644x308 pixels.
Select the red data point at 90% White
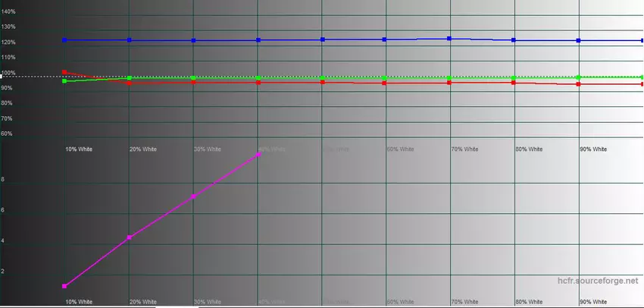[579, 83]
